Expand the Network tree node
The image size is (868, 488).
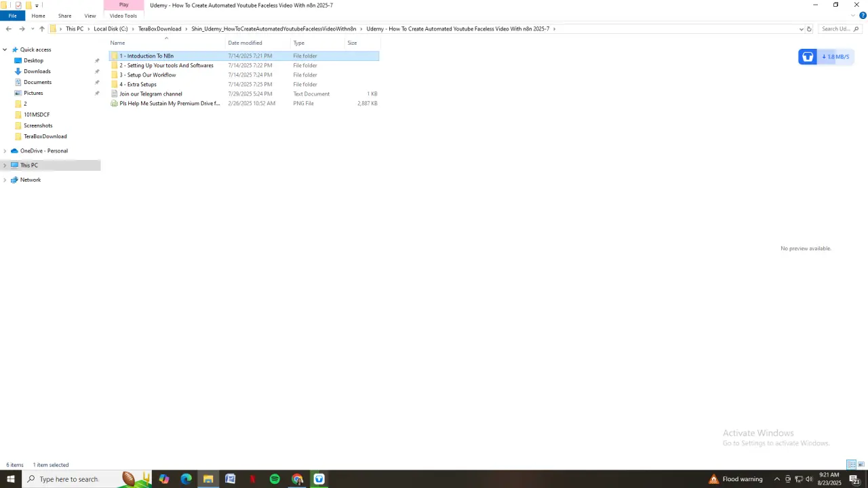point(5,180)
